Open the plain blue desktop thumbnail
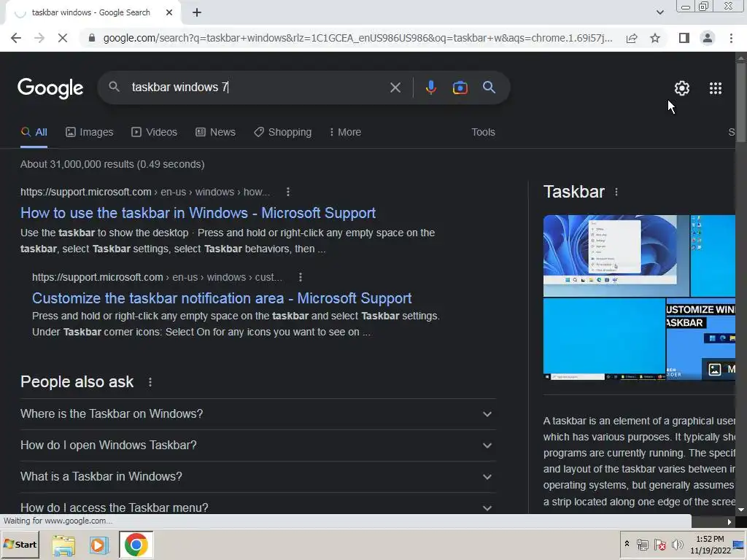This screenshot has height=560, width=747. coord(604,339)
